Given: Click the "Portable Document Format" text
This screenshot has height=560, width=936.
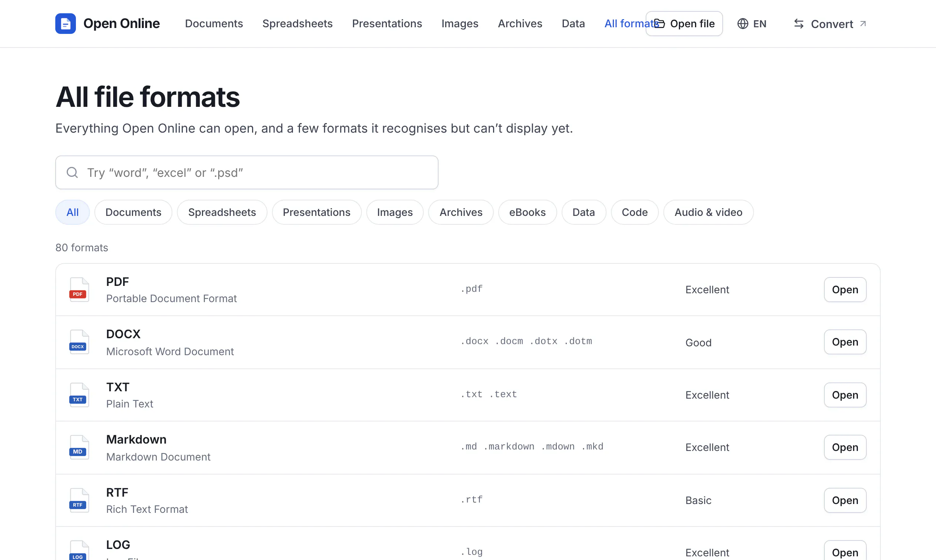Looking at the screenshot, I should [x=171, y=298].
